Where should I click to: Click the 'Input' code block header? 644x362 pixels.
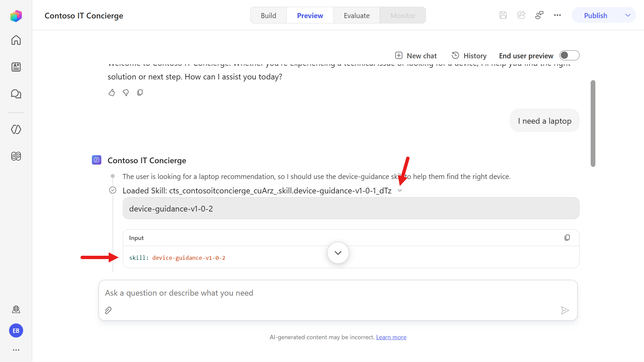pyautogui.click(x=136, y=238)
